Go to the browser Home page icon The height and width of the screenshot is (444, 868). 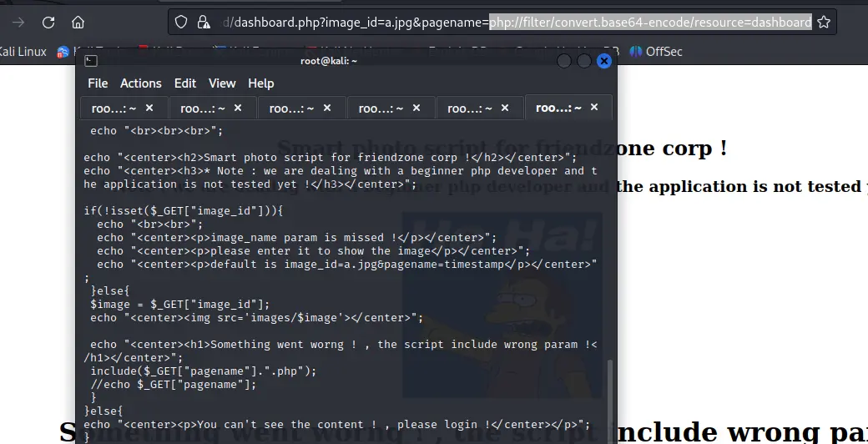(78, 23)
